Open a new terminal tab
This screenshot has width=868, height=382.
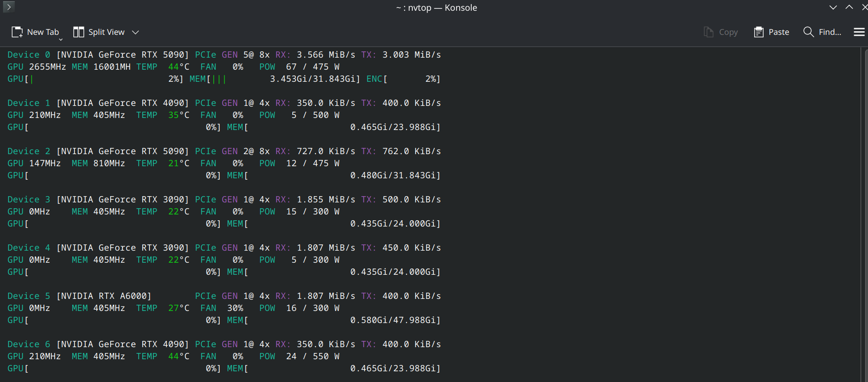(35, 32)
